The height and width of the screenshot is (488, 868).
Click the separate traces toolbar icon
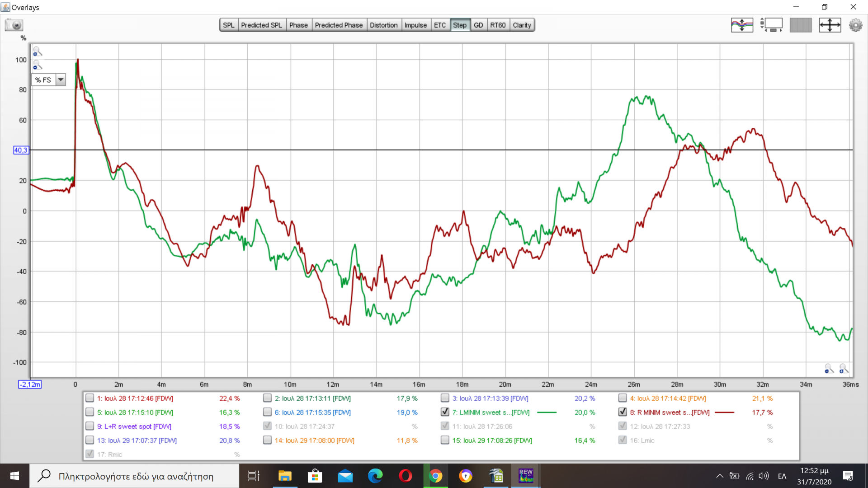(x=742, y=25)
